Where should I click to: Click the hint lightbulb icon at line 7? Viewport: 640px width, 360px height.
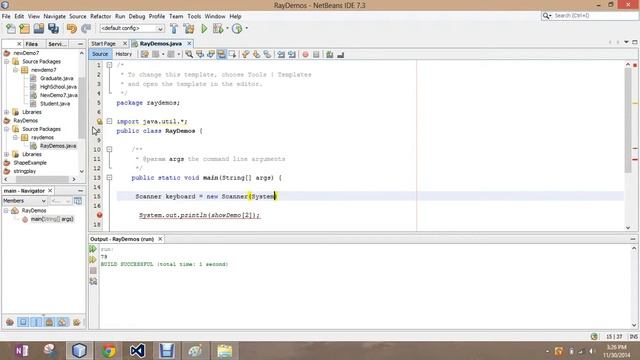99,121
